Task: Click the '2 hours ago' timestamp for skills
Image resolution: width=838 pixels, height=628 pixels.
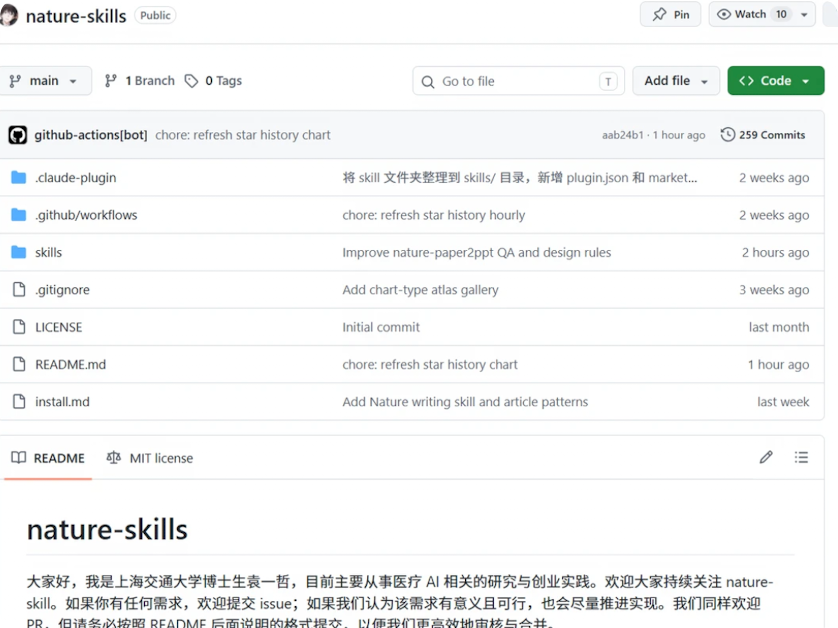Action: tap(775, 253)
